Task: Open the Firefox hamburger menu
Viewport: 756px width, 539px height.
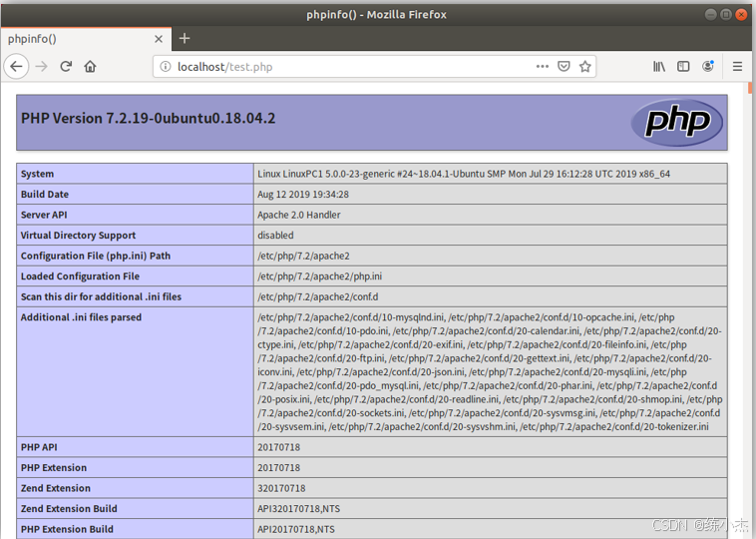Action: coord(737,67)
